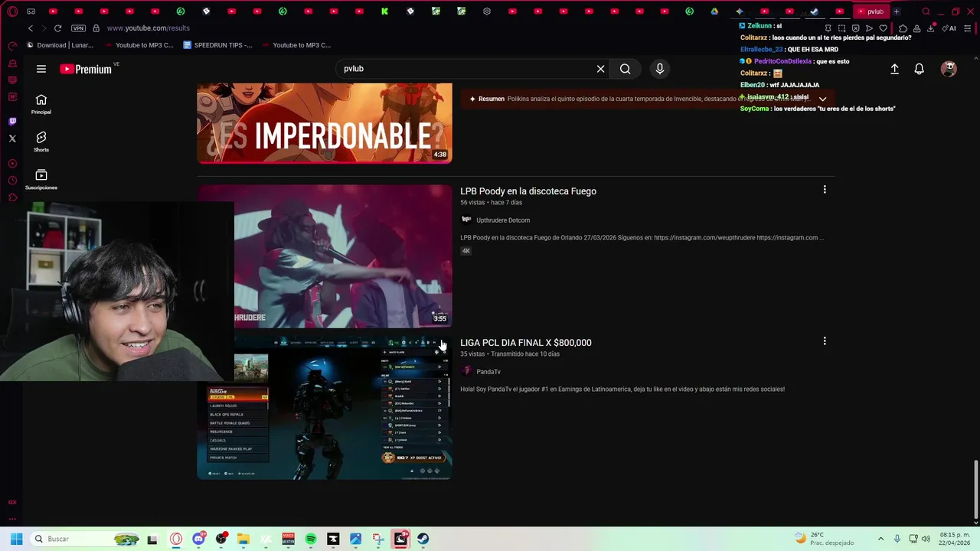Click the YouTube create/upload icon
Image resolution: width=980 pixels, height=551 pixels.
pos(894,69)
